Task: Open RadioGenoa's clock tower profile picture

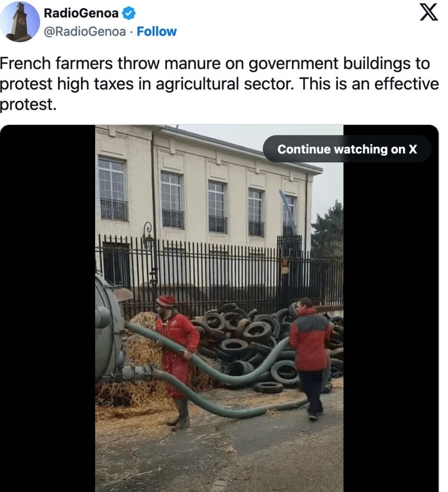Action: pos(20,21)
